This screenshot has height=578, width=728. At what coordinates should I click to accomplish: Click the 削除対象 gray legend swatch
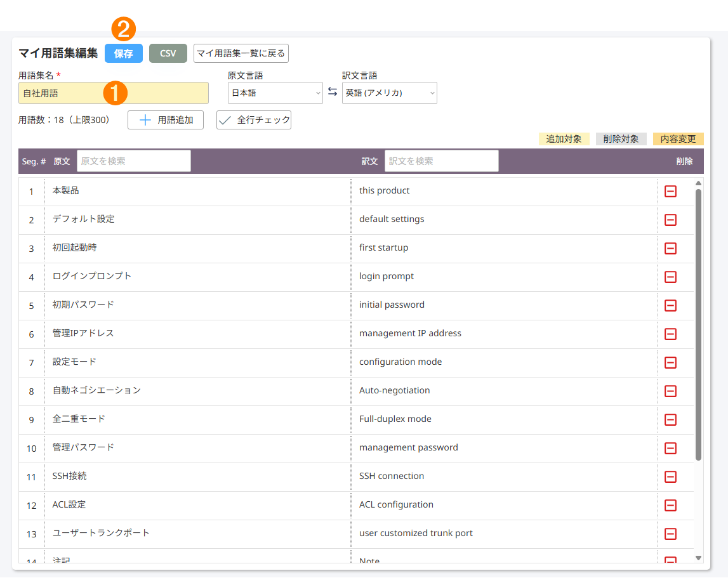(621, 139)
